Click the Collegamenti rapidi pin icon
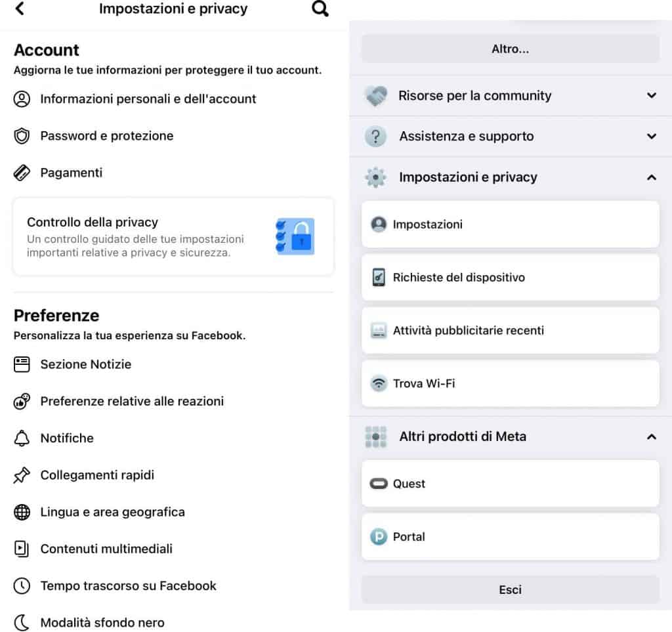Image resolution: width=672 pixels, height=632 pixels. (x=22, y=475)
